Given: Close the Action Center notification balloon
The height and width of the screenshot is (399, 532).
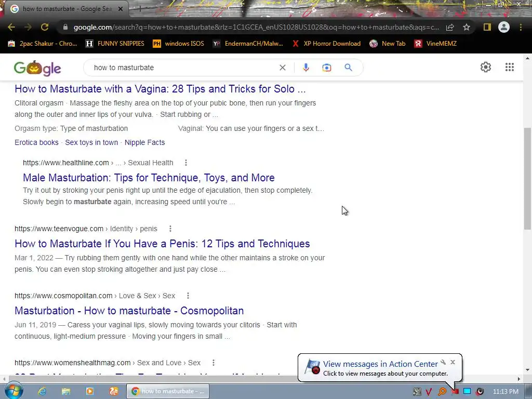Looking at the screenshot, I should coord(453,362).
